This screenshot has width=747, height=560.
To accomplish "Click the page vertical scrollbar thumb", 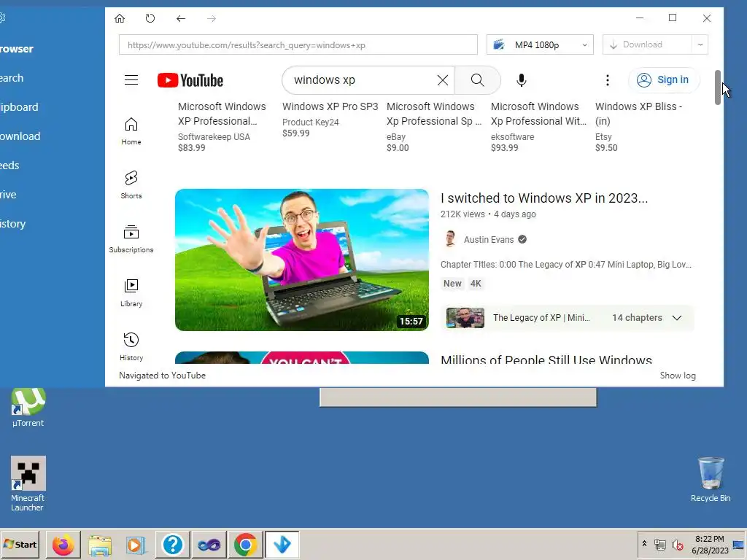I will pyautogui.click(x=718, y=87).
